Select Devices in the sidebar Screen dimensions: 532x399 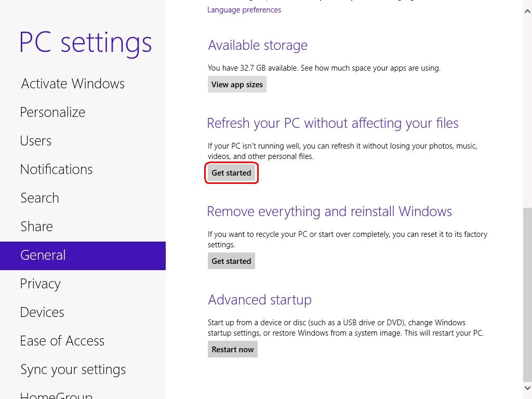coord(42,312)
